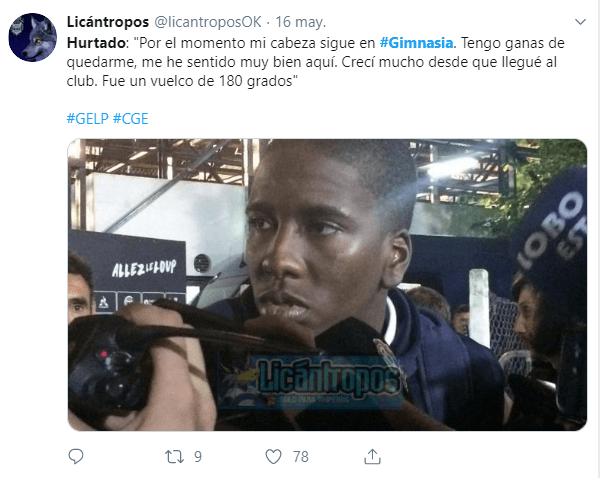Open the #CGE hashtag
The image size is (600, 478).
(131, 119)
